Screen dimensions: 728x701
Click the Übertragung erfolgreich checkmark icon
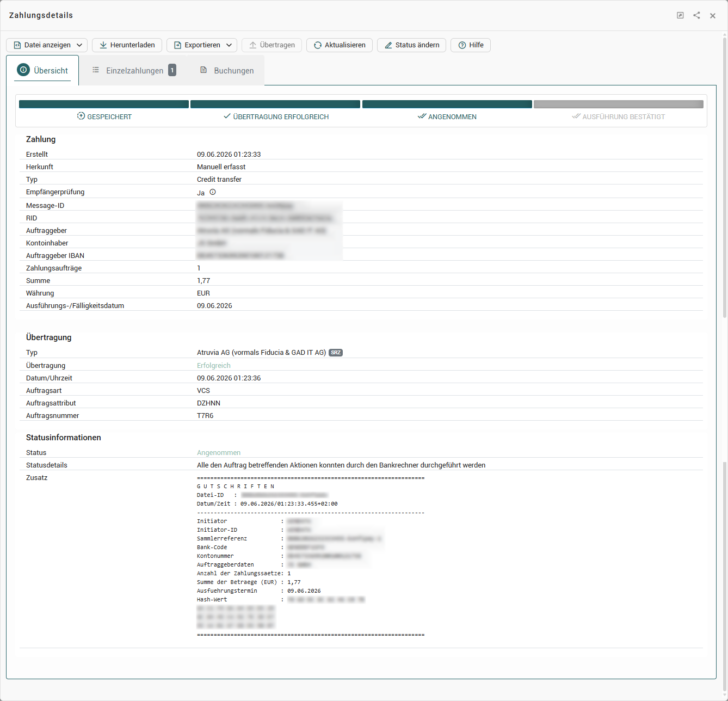point(227,116)
